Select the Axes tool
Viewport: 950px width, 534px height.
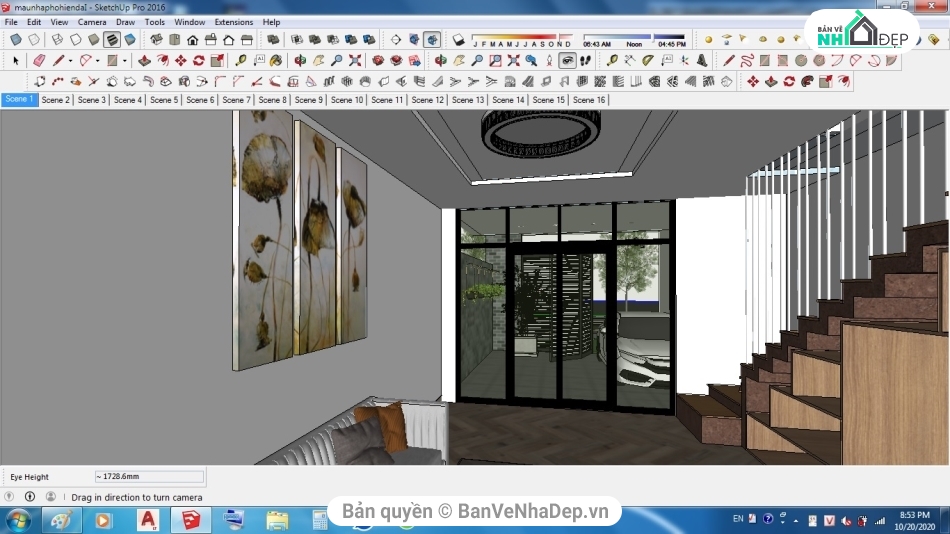tap(684, 61)
